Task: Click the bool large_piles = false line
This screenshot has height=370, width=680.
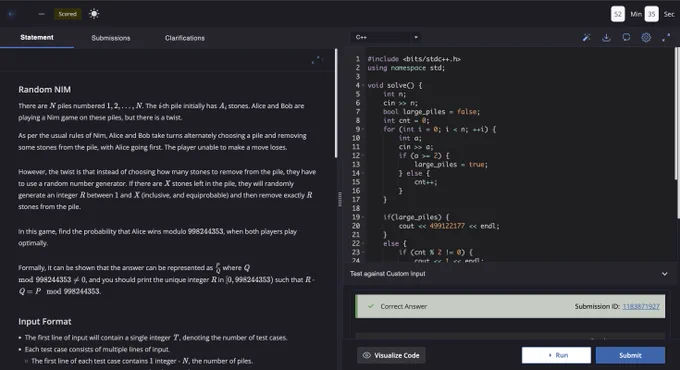Action: tap(432, 112)
